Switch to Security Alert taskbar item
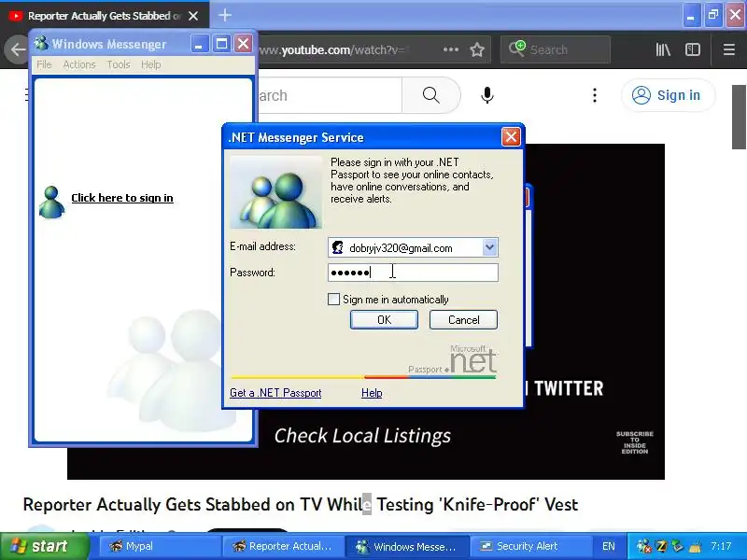This screenshot has height=560, width=747. click(529, 546)
